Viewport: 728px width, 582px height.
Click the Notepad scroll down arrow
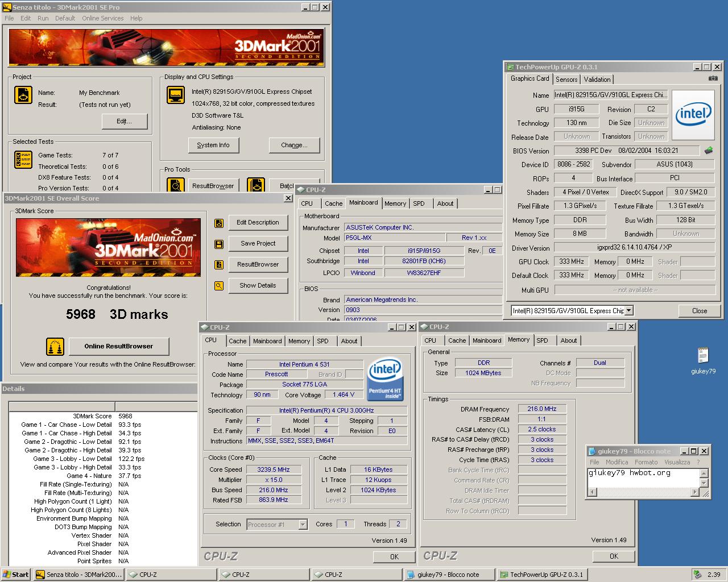(704, 483)
